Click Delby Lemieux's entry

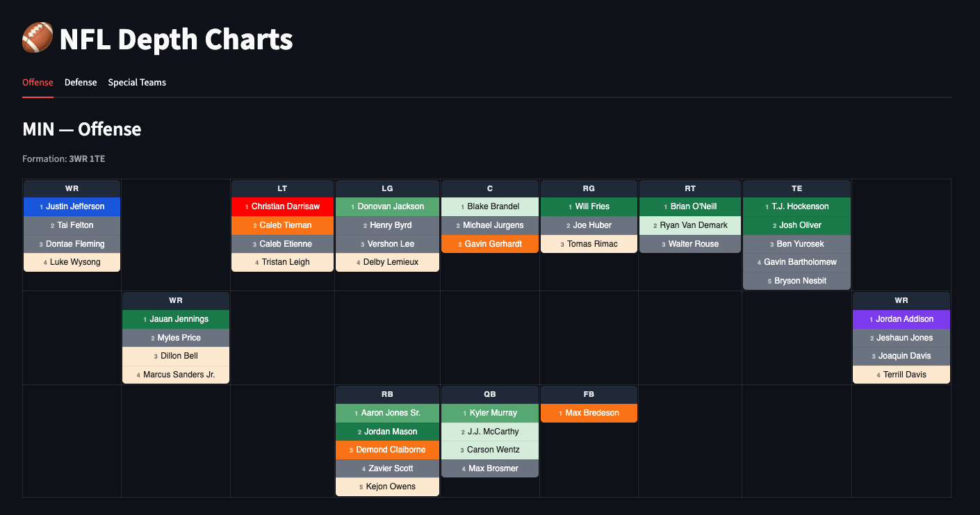click(387, 262)
